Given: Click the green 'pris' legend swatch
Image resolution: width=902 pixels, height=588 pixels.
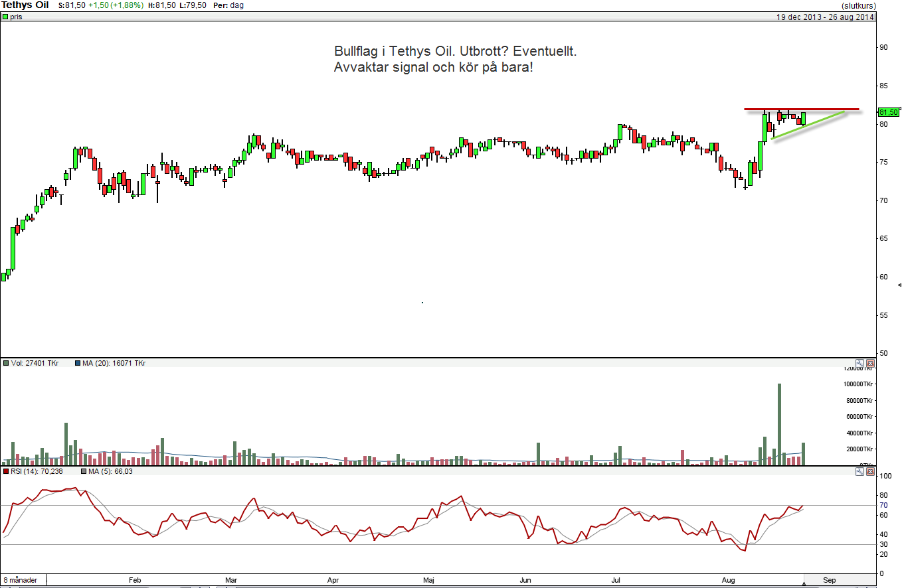Looking at the screenshot, I should pos(5,17).
